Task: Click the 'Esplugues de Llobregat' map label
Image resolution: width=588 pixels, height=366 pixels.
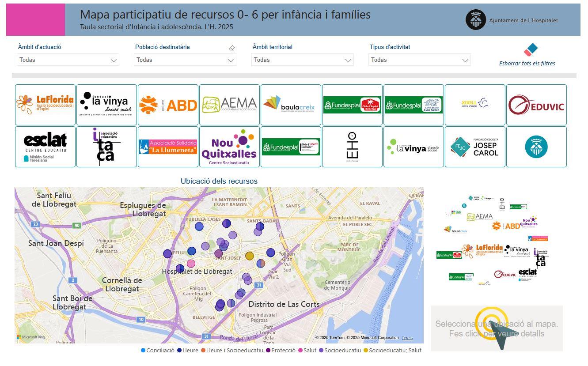Action: [x=143, y=209]
